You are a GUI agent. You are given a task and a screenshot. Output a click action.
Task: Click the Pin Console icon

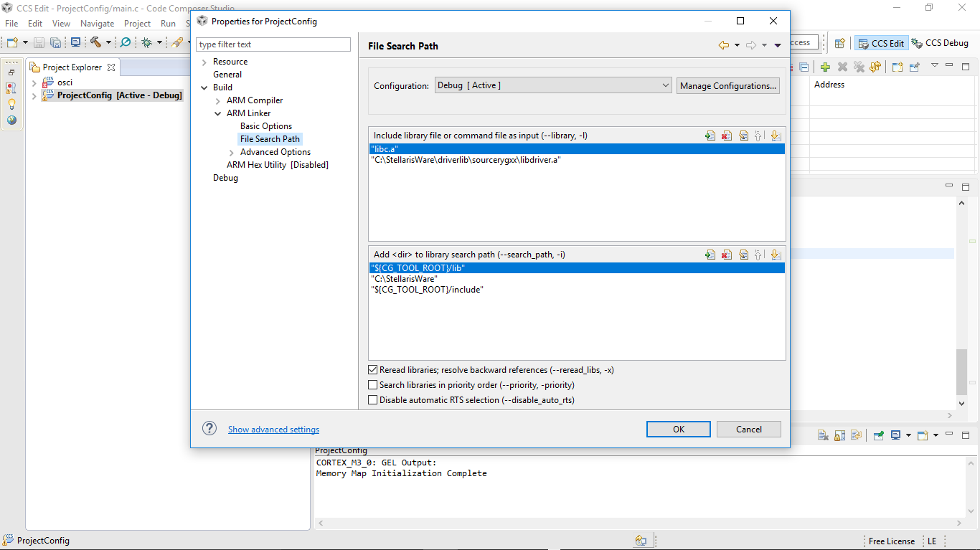[x=878, y=435]
